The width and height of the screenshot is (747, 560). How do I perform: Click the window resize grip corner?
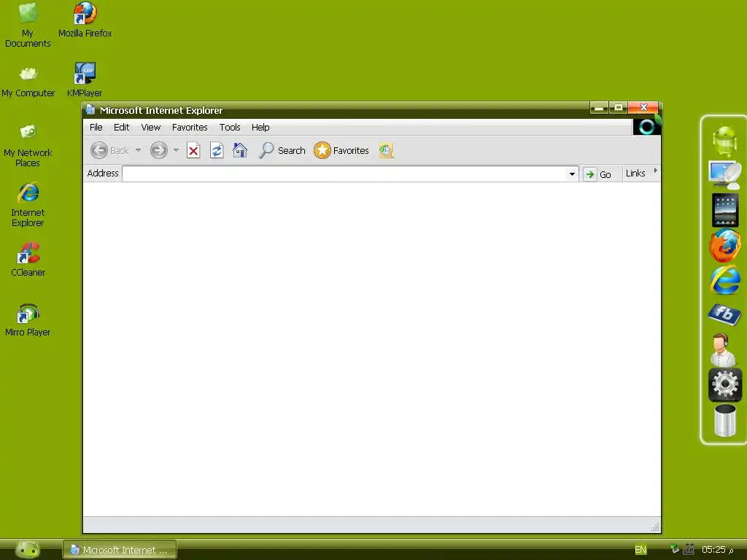(655, 526)
